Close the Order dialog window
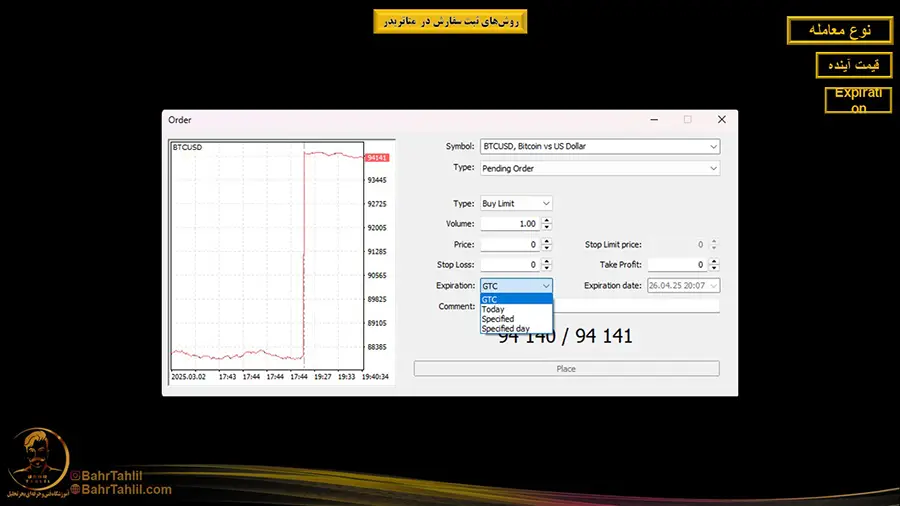 point(721,120)
